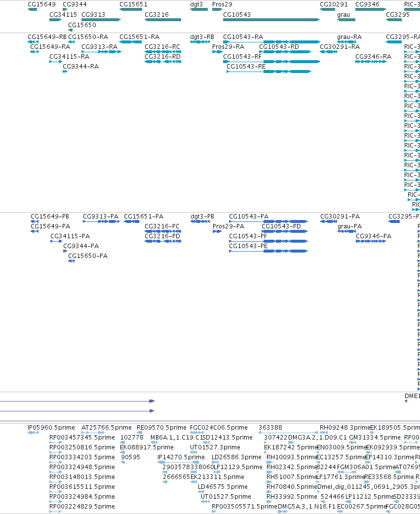Click protein label CG15649-PB
Screen dimensions: 420x514
pos(50,217)
